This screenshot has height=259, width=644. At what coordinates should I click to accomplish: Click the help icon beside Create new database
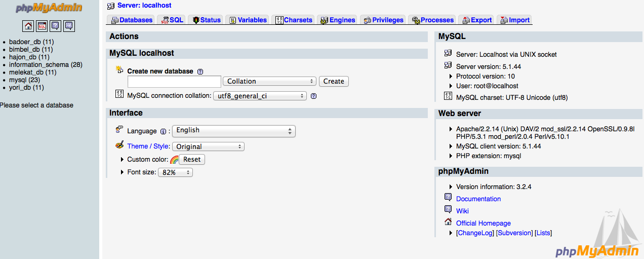point(200,71)
